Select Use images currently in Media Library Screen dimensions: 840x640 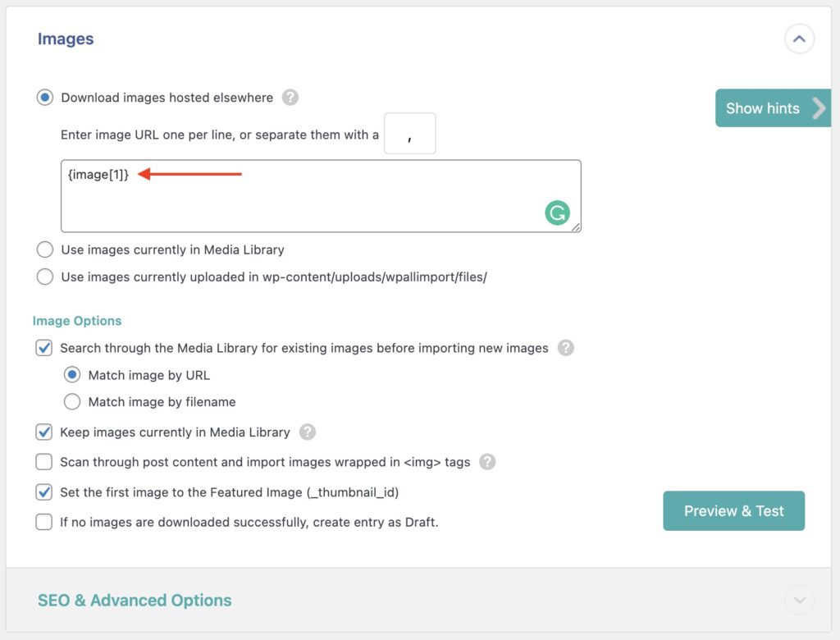(x=45, y=249)
